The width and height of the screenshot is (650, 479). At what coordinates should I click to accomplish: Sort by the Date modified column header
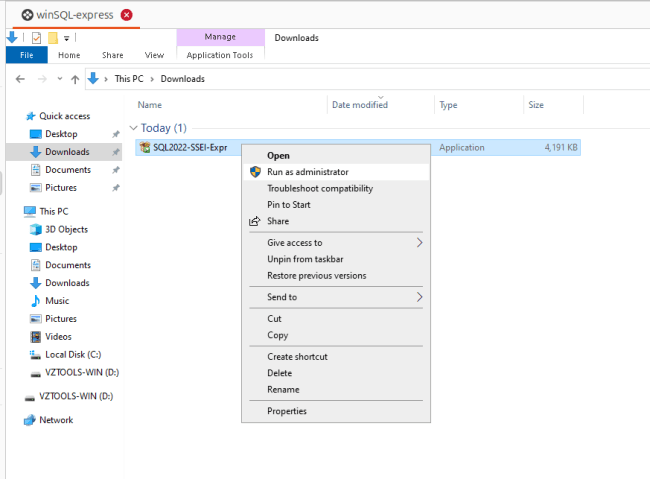360,105
